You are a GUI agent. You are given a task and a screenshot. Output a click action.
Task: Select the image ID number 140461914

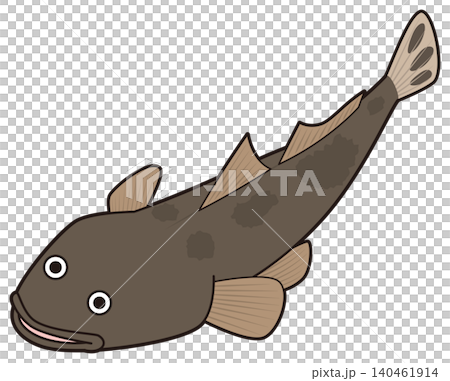point(404,372)
